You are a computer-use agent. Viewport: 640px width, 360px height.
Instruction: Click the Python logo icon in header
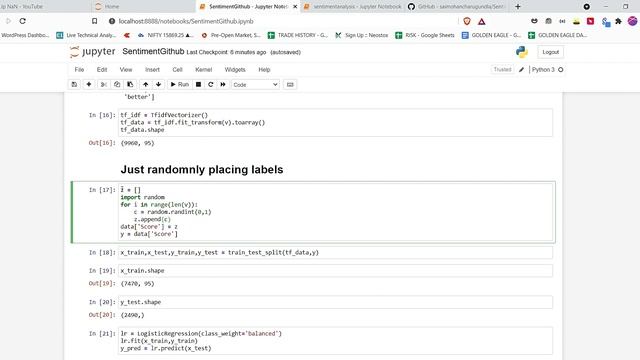pos(522,52)
